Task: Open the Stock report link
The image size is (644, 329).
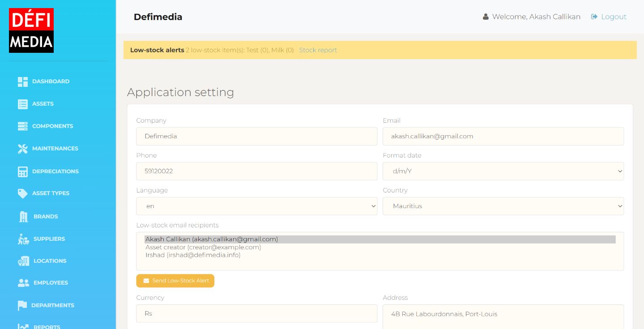Action: (x=318, y=50)
